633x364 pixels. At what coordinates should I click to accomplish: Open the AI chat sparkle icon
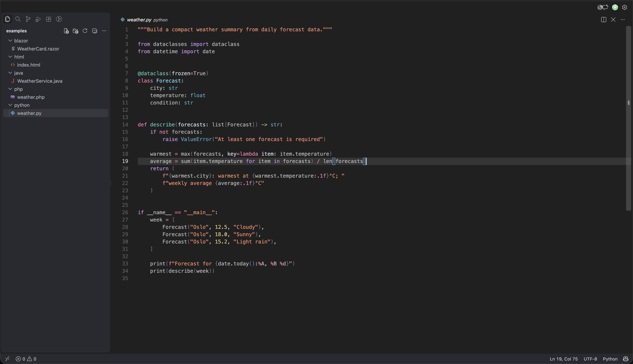605,7
